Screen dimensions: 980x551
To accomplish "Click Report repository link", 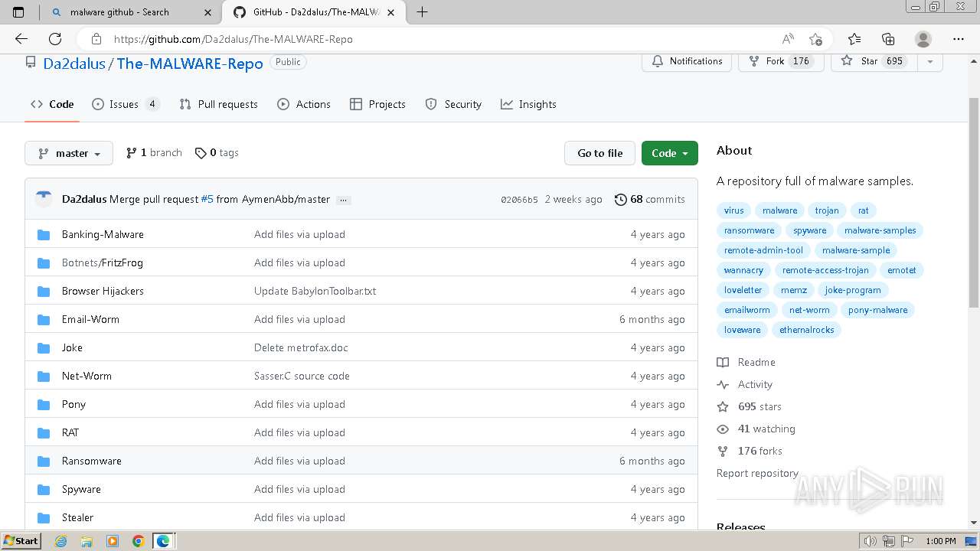I will click(x=757, y=473).
